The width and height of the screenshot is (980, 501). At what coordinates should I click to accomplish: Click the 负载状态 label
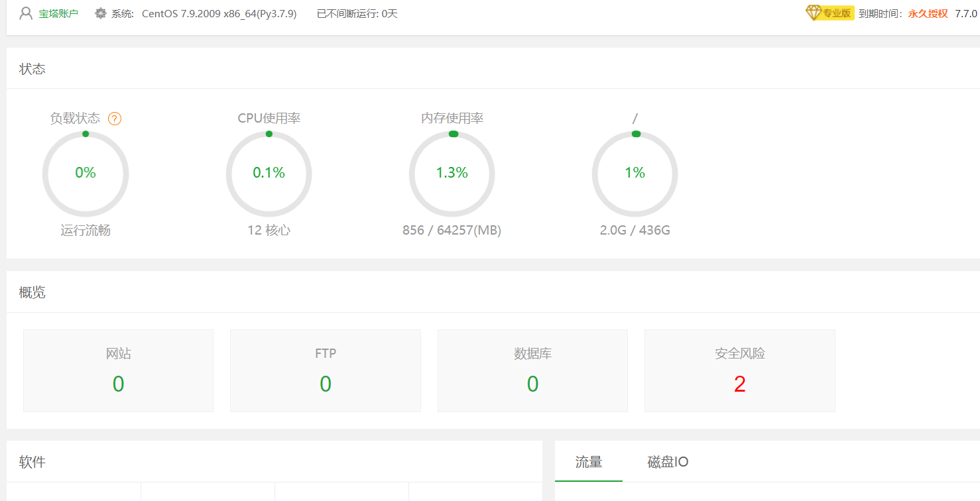[75, 119]
